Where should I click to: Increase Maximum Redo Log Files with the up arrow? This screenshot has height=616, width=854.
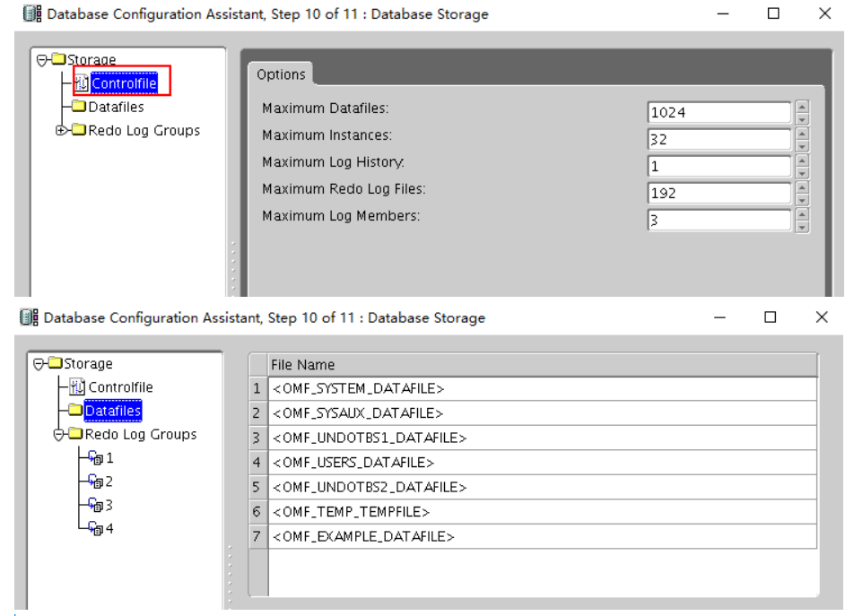802,187
